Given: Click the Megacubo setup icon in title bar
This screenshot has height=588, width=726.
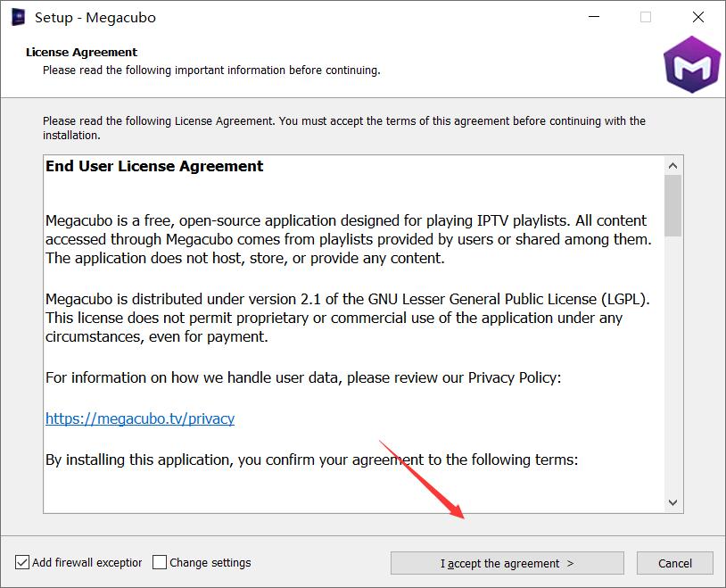Looking at the screenshot, I should coord(18,17).
